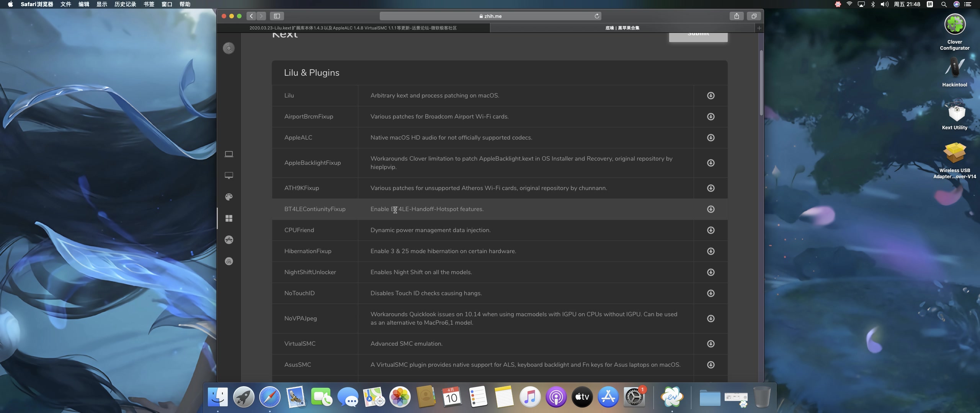
Task: Open the volume control in menu bar
Action: (x=884, y=4)
